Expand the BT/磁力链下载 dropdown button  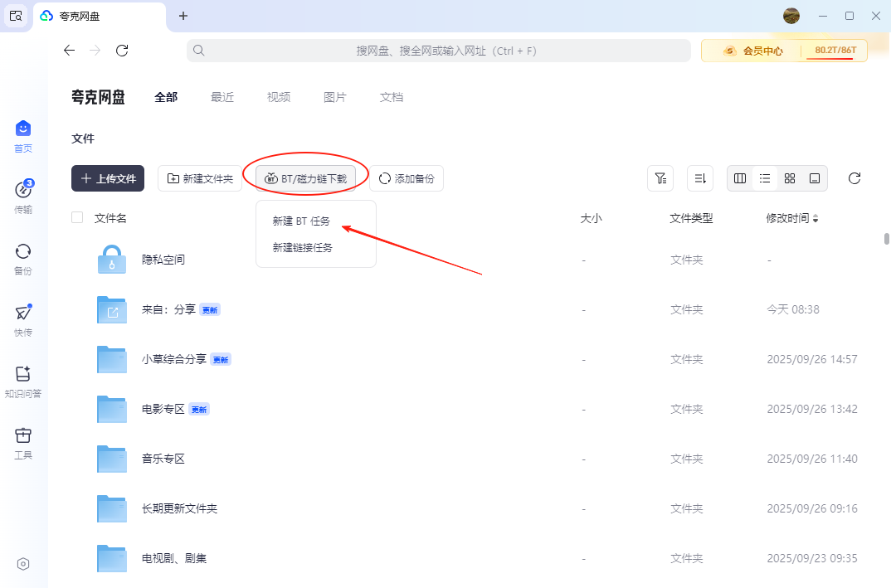(x=306, y=178)
